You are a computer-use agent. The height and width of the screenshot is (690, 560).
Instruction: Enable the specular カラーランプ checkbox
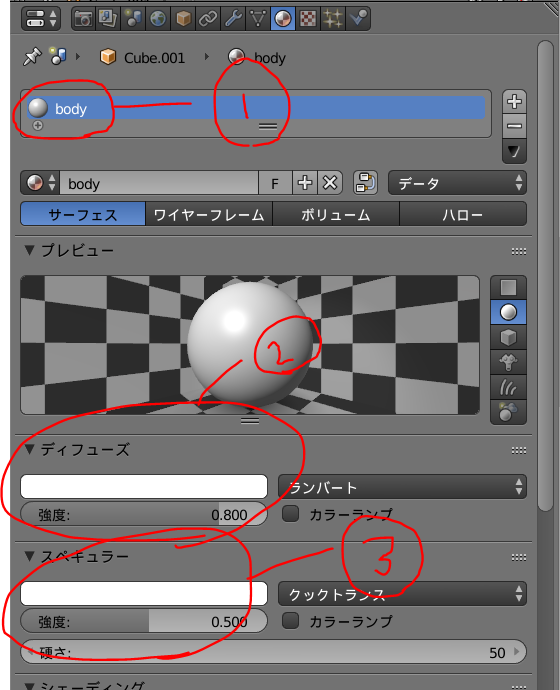[290, 620]
